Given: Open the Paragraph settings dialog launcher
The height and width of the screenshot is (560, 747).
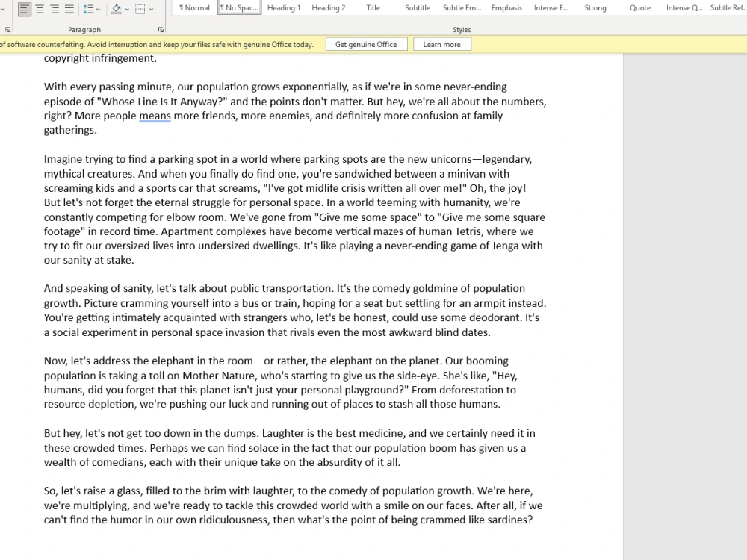Looking at the screenshot, I should pos(161,30).
